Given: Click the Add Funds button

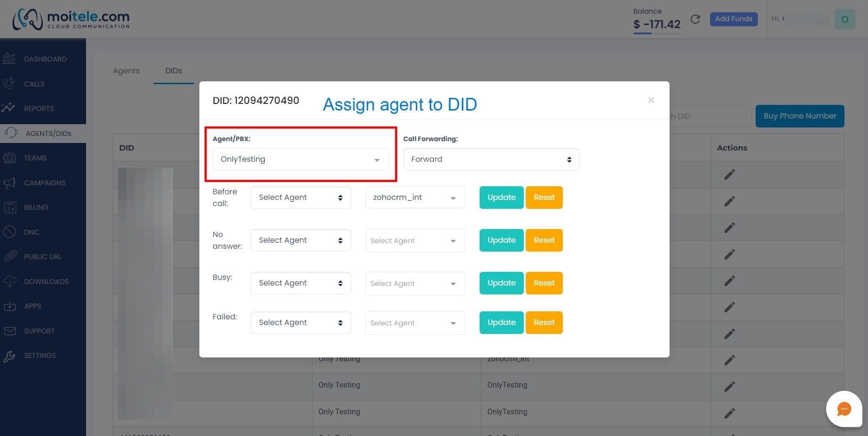Looking at the screenshot, I should click(x=734, y=19).
